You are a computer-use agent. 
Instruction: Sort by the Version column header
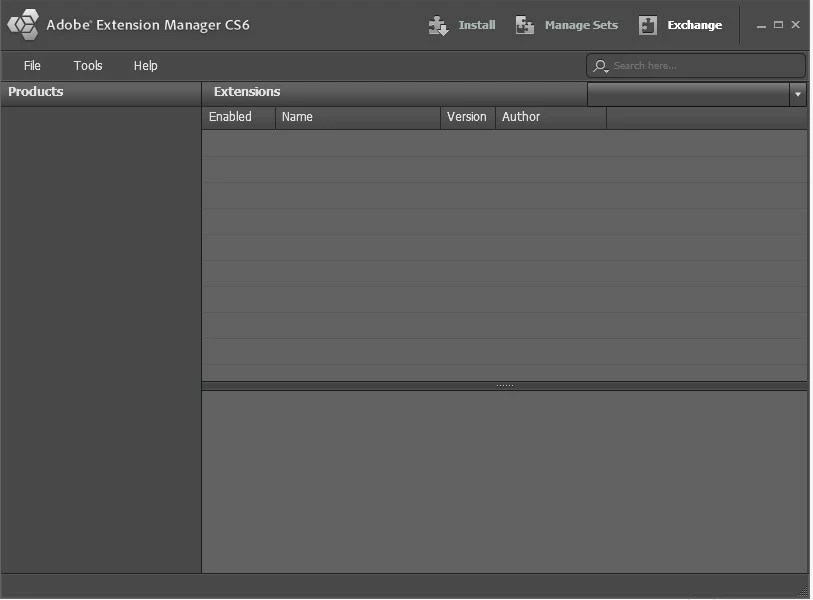(x=468, y=117)
